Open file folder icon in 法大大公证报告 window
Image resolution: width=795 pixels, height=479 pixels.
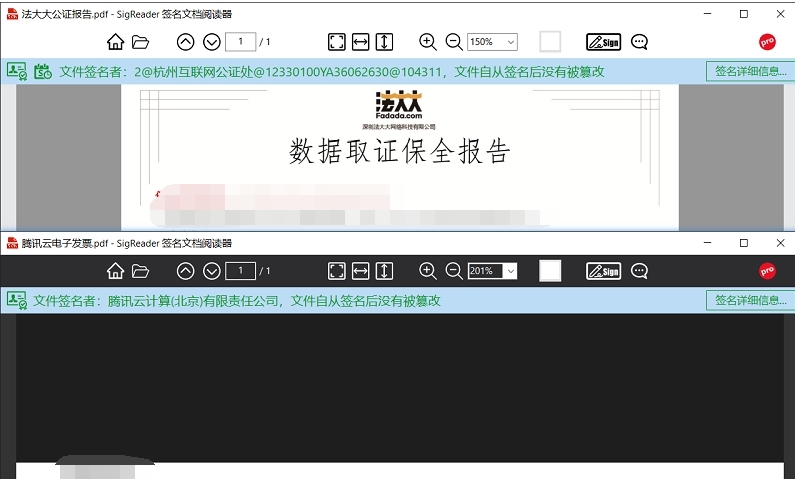pos(140,42)
